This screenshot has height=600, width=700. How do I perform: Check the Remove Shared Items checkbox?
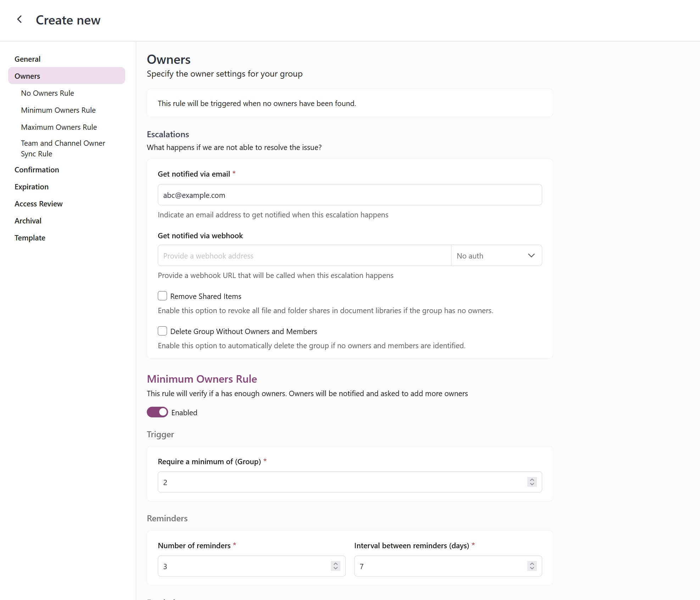[162, 296]
